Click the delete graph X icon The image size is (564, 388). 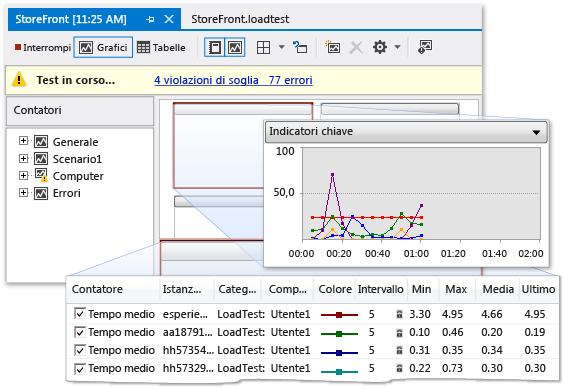(356, 47)
